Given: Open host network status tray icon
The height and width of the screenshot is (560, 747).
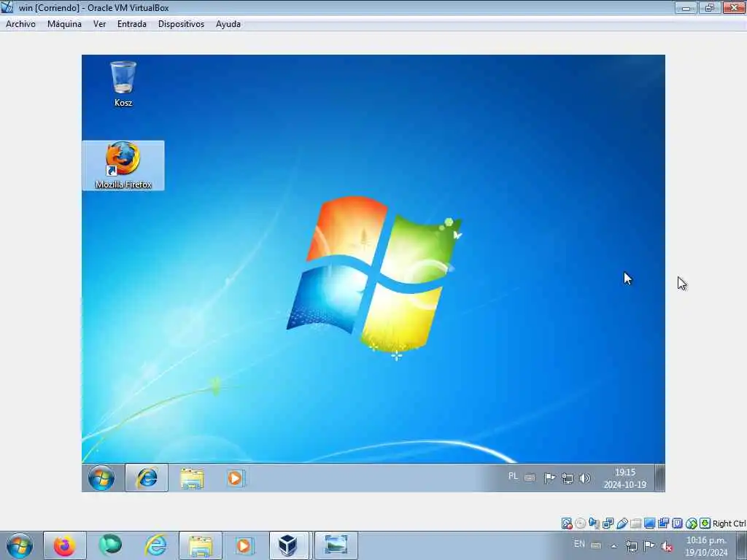Looking at the screenshot, I should [631, 546].
